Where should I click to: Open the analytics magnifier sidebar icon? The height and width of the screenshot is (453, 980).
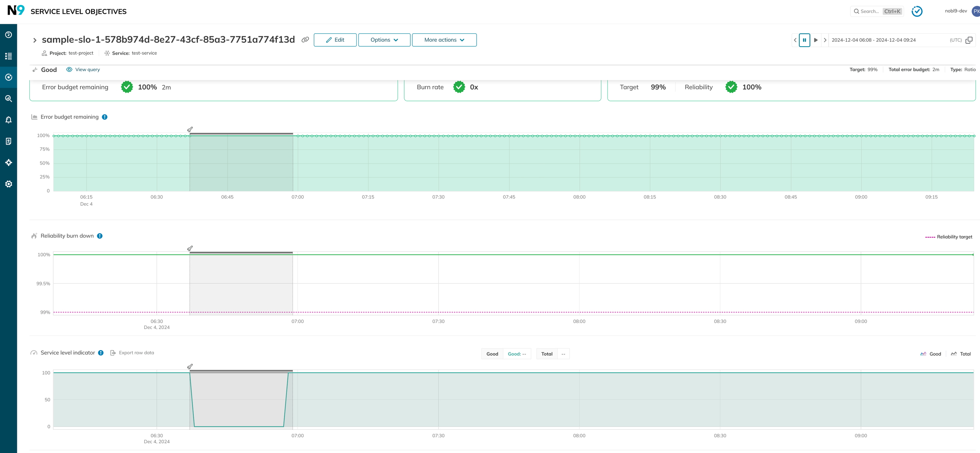coord(8,99)
